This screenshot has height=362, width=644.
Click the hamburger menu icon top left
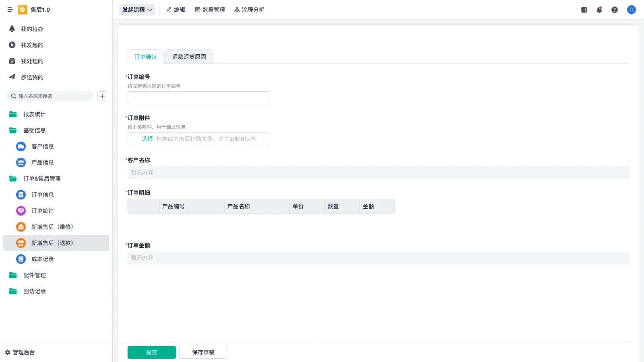[x=10, y=10]
